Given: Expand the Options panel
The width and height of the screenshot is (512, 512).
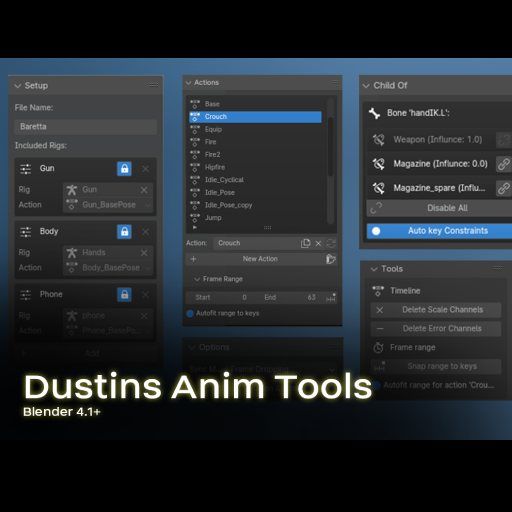Looking at the screenshot, I should coord(192,347).
